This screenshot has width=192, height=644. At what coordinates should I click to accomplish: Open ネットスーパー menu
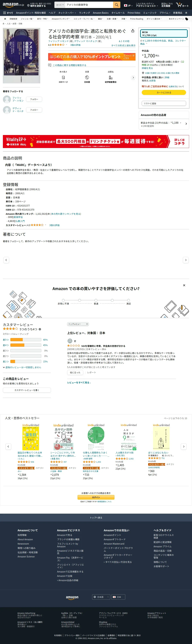[x=67, y=13]
